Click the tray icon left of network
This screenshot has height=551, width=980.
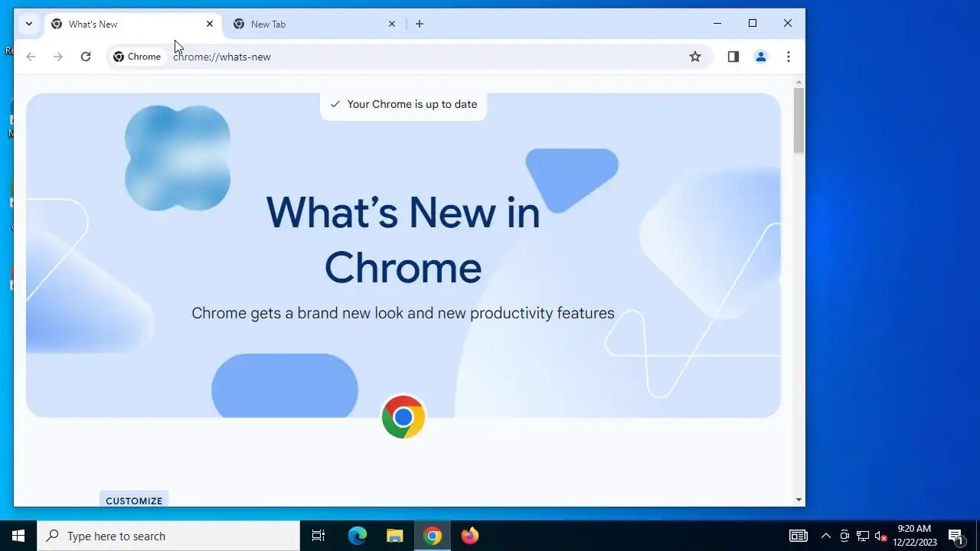click(844, 536)
